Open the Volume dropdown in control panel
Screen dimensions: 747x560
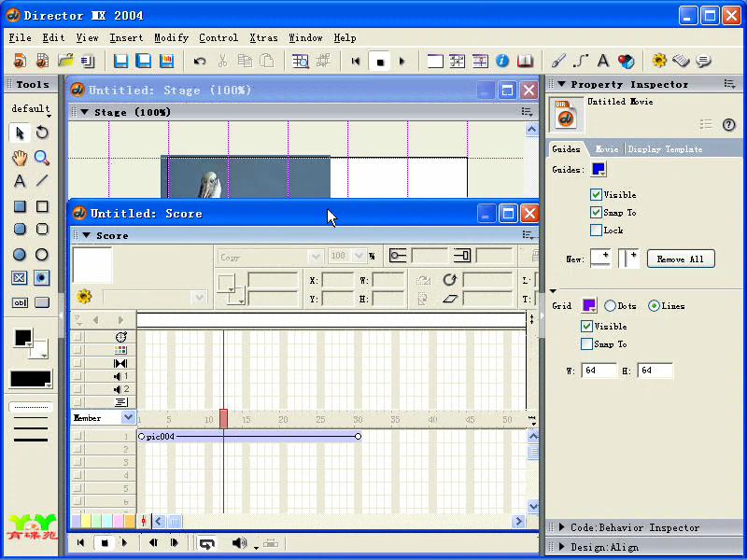pos(256,548)
